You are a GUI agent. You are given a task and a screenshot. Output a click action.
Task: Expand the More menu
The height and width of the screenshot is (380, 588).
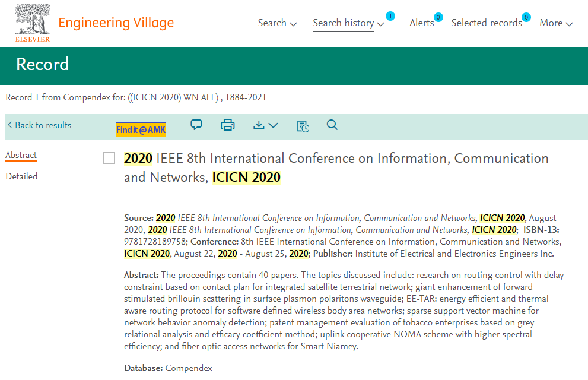click(x=556, y=23)
